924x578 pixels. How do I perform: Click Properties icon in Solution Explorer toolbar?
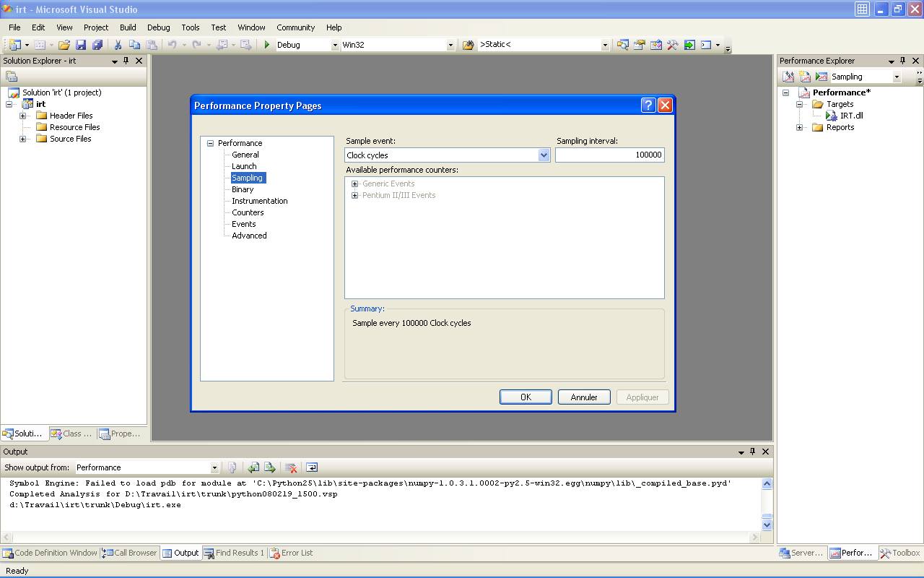tap(12, 77)
